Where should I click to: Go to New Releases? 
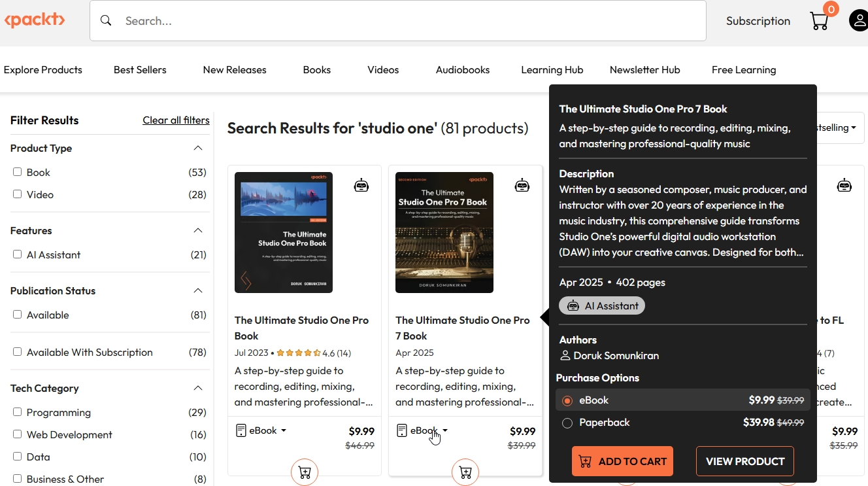click(x=235, y=70)
